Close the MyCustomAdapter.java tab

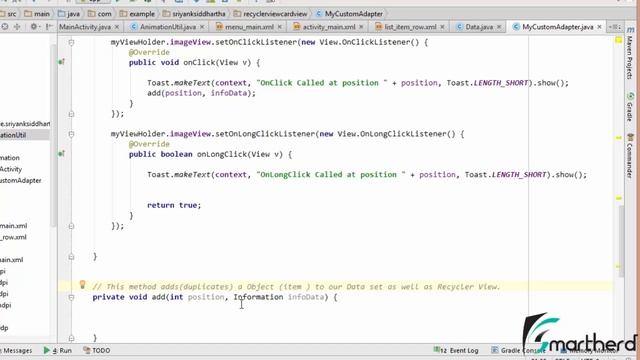(599, 27)
